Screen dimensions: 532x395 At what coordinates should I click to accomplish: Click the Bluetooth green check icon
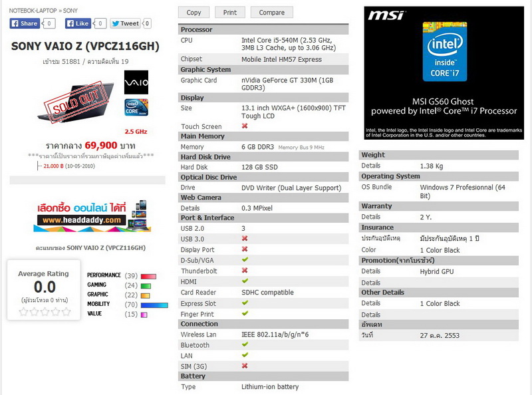coord(245,344)
